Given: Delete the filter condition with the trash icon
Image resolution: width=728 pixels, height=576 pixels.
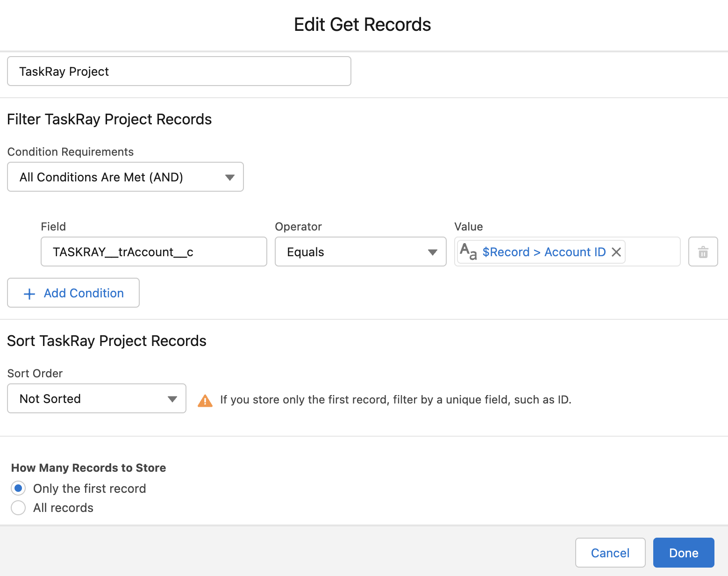Looking at the screenshot, I should click(x=703, y=252).
